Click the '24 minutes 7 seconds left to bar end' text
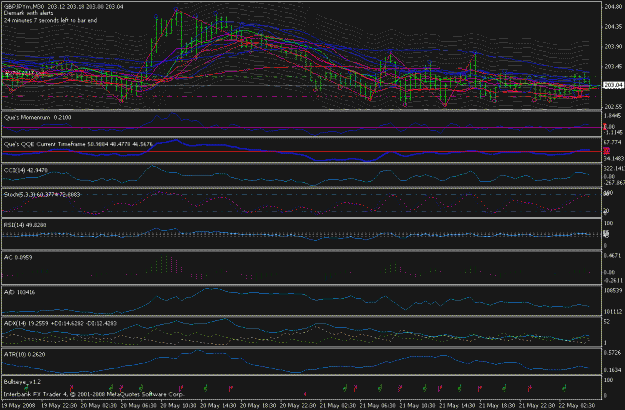Viewport: 625px width, 410px height. [x=50, y=20]
